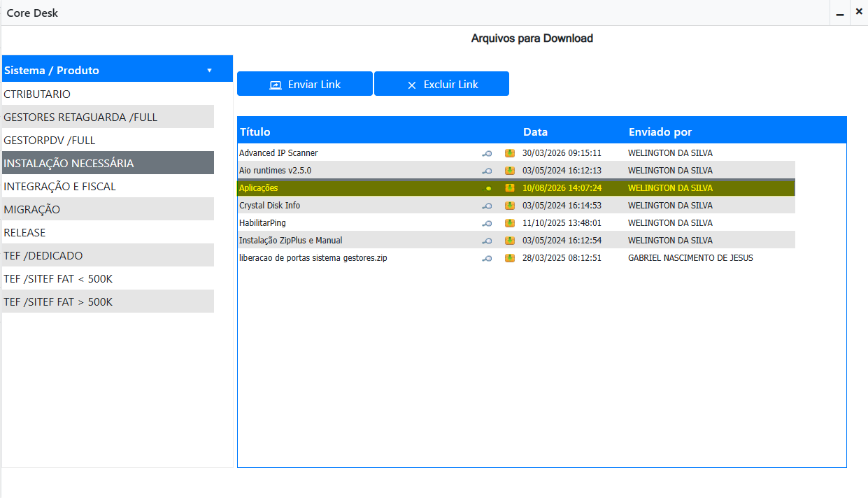Click date 11/10/2025 13:48:01
This screenshot has height=498, width=868.
(562, 223)
